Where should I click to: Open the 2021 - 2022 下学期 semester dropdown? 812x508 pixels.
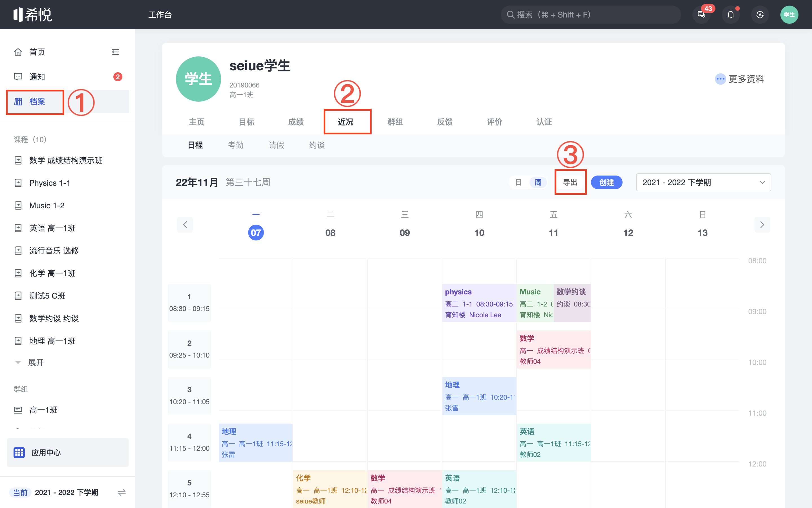(704, 182)
